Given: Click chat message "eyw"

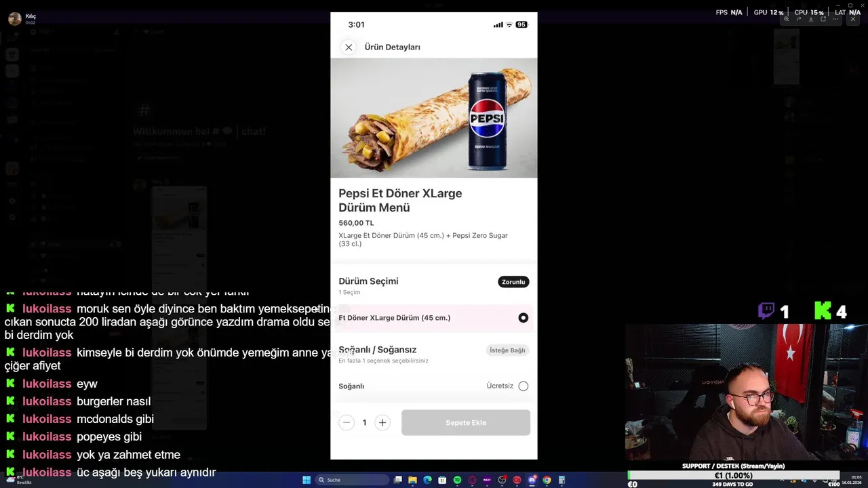Looking at the screenshot, I should pos(87,384).
